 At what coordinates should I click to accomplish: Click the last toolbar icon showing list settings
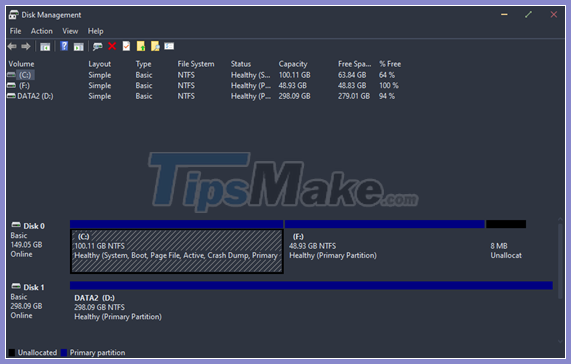click(x=169, y=46)
